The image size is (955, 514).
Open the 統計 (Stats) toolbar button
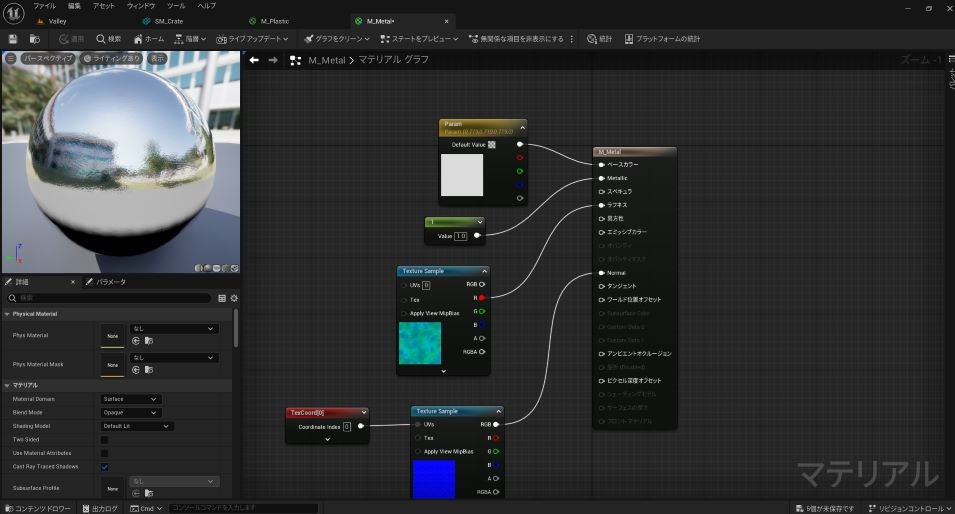click(x=599, y=39)
